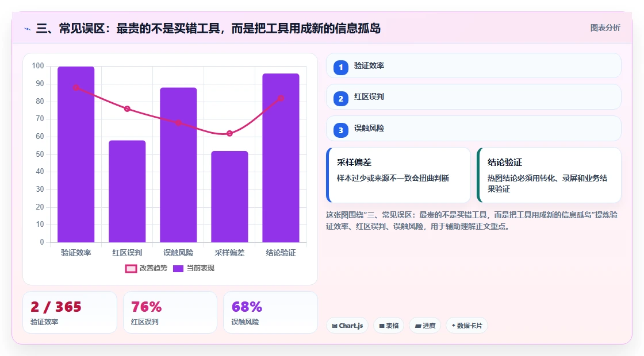
Task: Open the 结论验证 card
Action: click(x=549, y=175)
